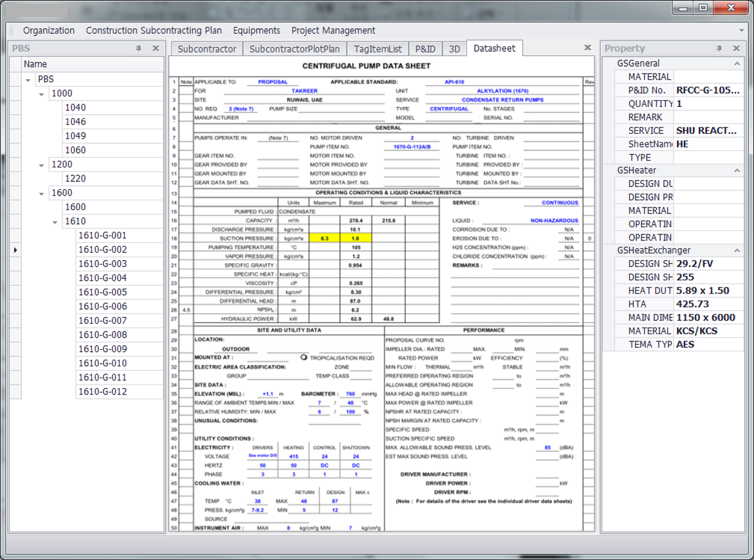
Task: Collapse the 1200 tree branch
Action: pyautogui.click(x=41, y=165)
